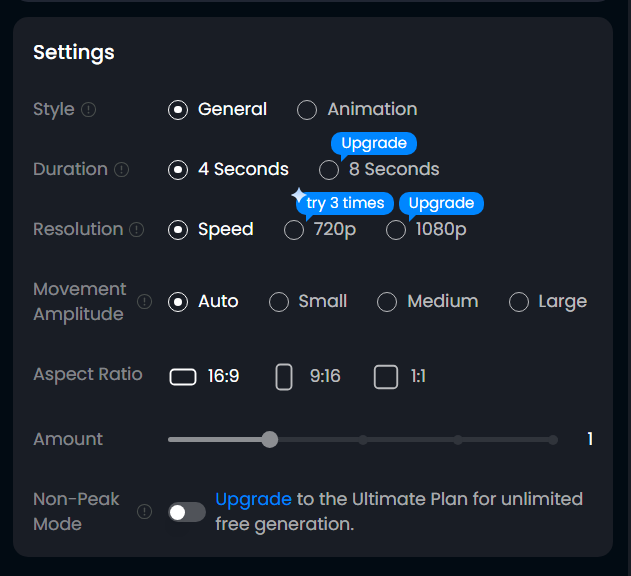The image size is (631, 576).
Task: Click the Amount slider handle
Action: pos(269,439)
